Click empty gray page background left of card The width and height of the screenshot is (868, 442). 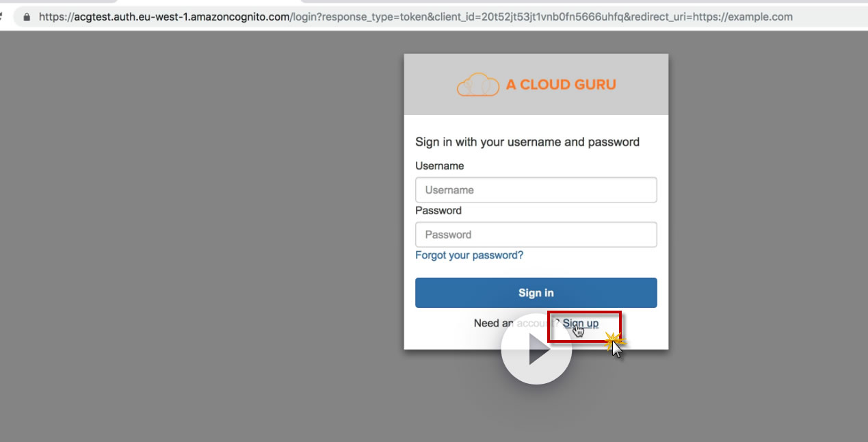(x=205, y=239)
